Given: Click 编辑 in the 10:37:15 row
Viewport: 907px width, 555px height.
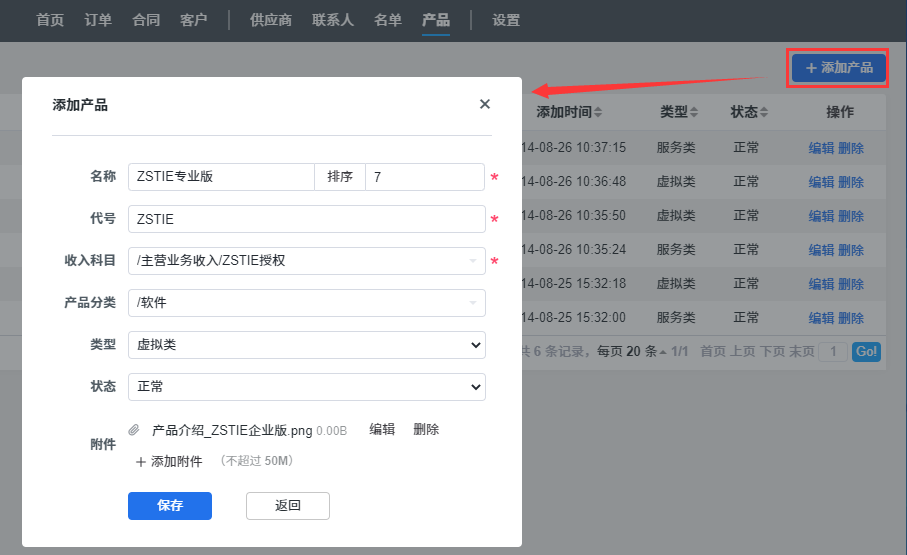Looking at the screenshot, I should 821,148.
